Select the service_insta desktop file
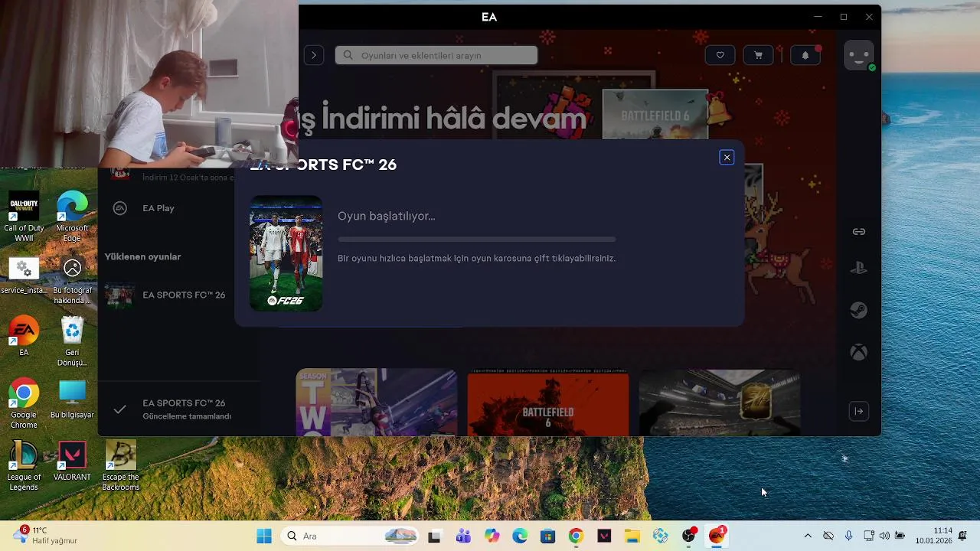 (24, 276)
